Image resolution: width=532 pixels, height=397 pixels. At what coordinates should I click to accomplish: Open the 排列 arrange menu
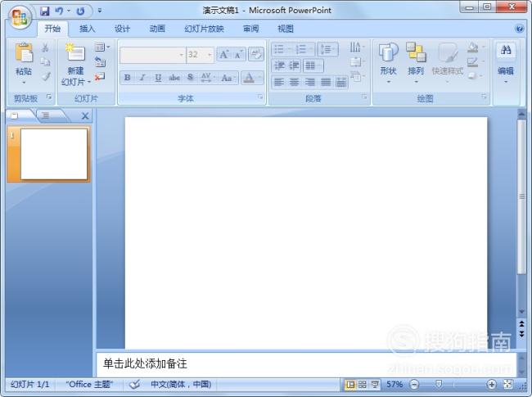416,63
